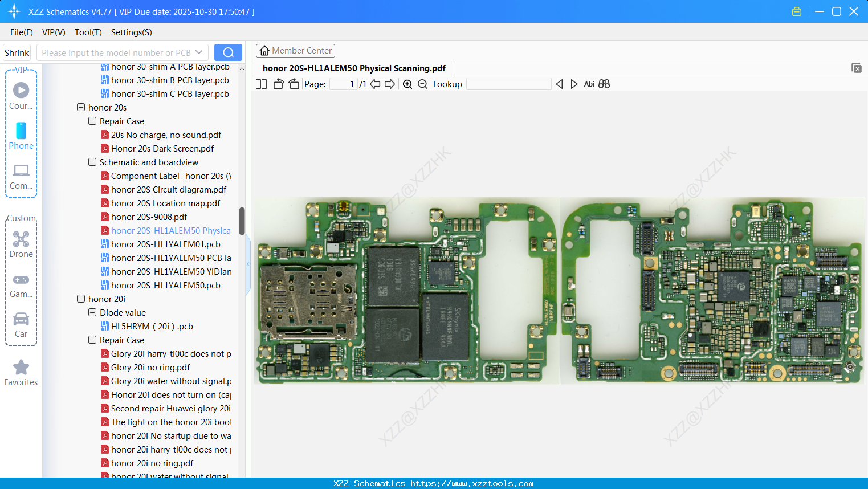Click the Shrink button

17,52
